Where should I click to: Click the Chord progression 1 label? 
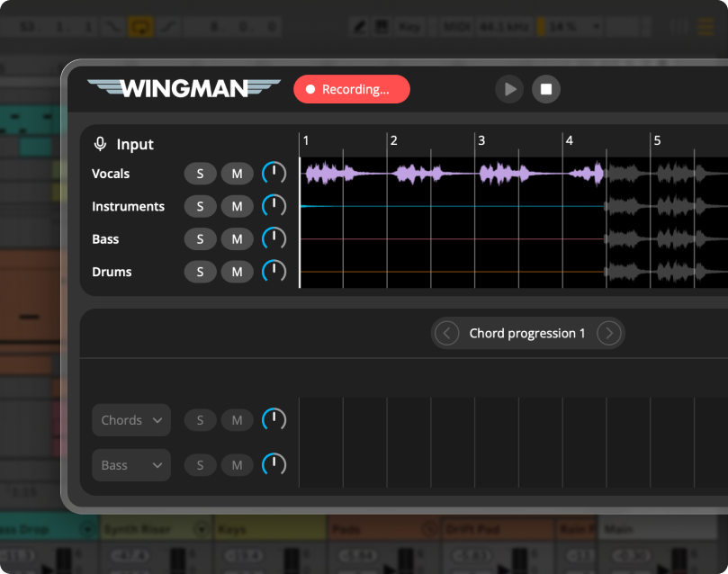coord(527,333)
